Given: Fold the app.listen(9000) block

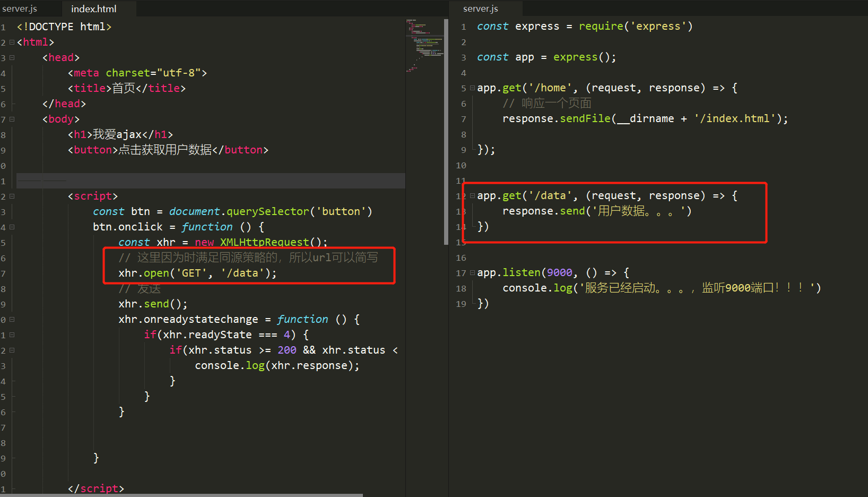Looking at the screenshot, I should (472, 273).
